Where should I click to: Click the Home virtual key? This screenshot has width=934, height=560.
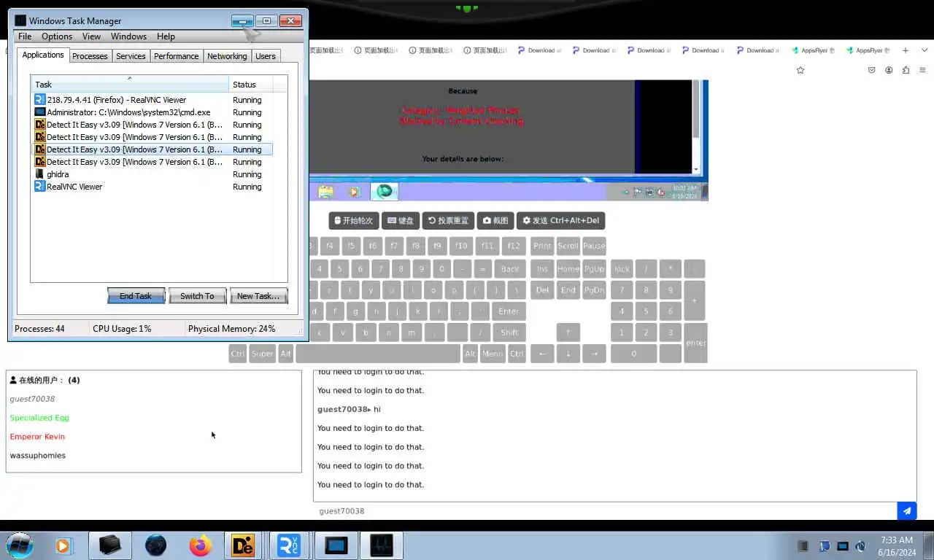pos(568,268)
